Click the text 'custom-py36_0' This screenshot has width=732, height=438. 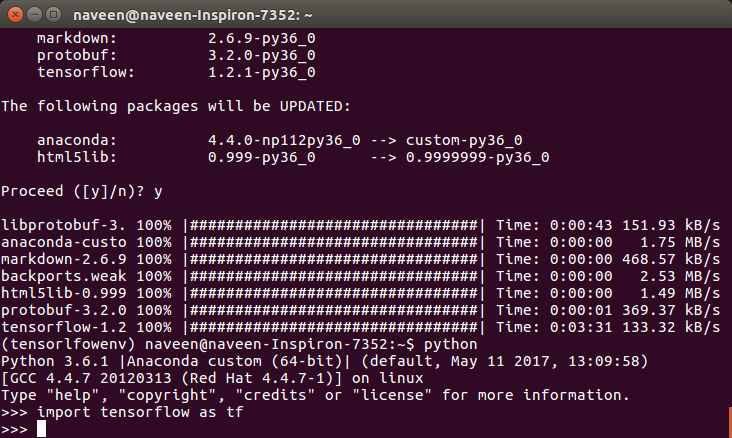pyautogui.click(x=464, y=140)
